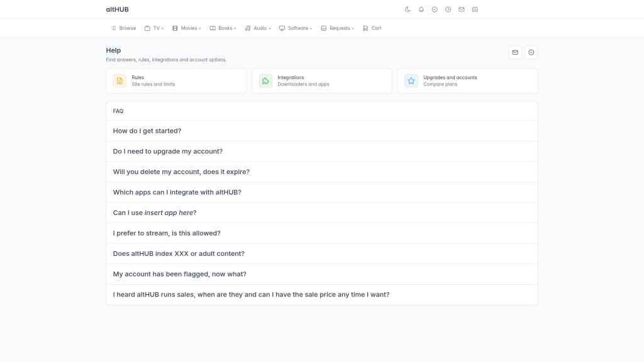Expand the TV dropdown menu

point(154,28)
